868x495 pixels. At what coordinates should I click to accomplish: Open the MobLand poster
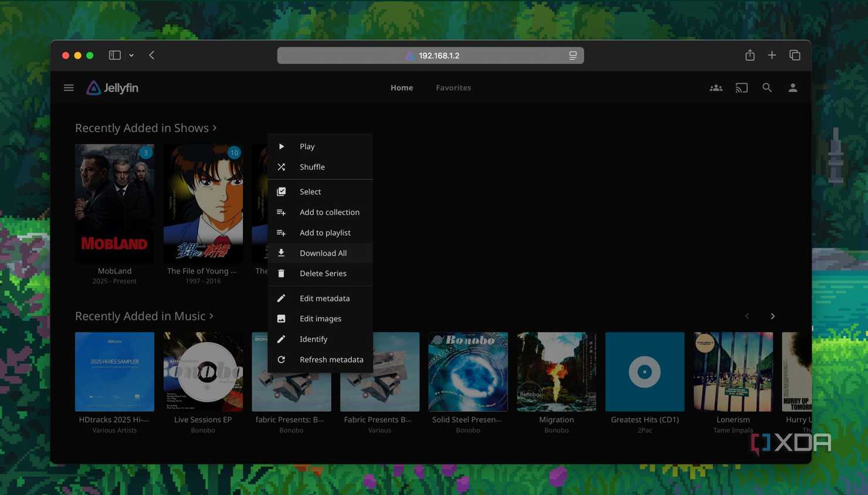click(x=114, y=203)
